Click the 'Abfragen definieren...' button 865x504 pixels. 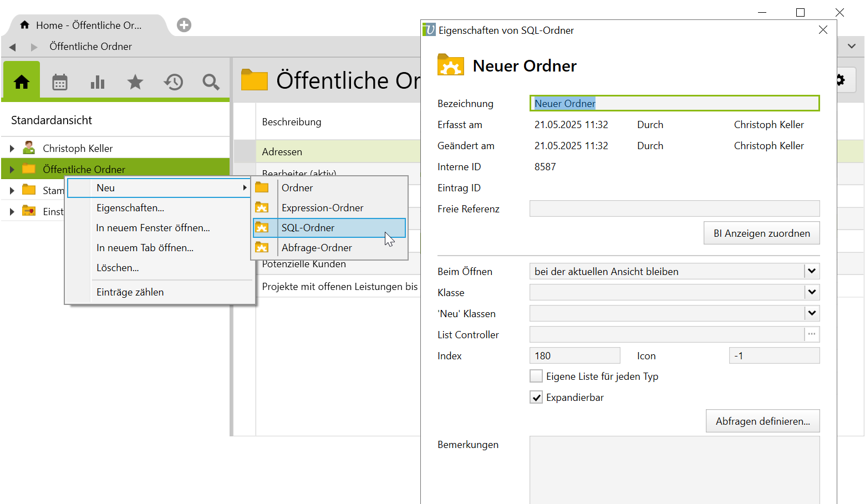click(762, 421)
